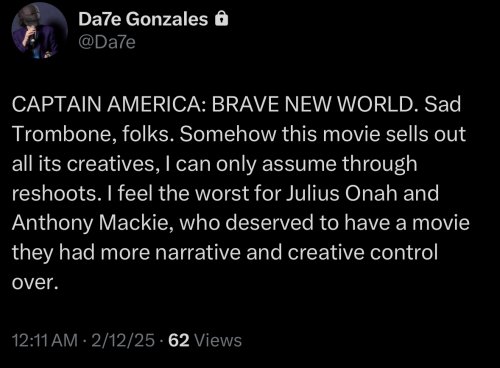The image size is (500, 368).
Task: Click the word "reshoots" in the tweet
Action: (x=55, y=193)
